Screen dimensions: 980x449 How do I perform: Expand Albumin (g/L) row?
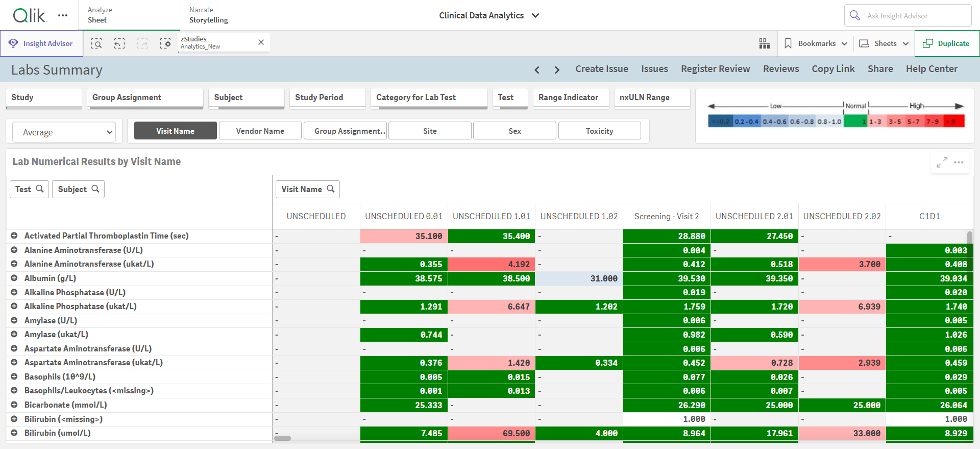[14, 278]
